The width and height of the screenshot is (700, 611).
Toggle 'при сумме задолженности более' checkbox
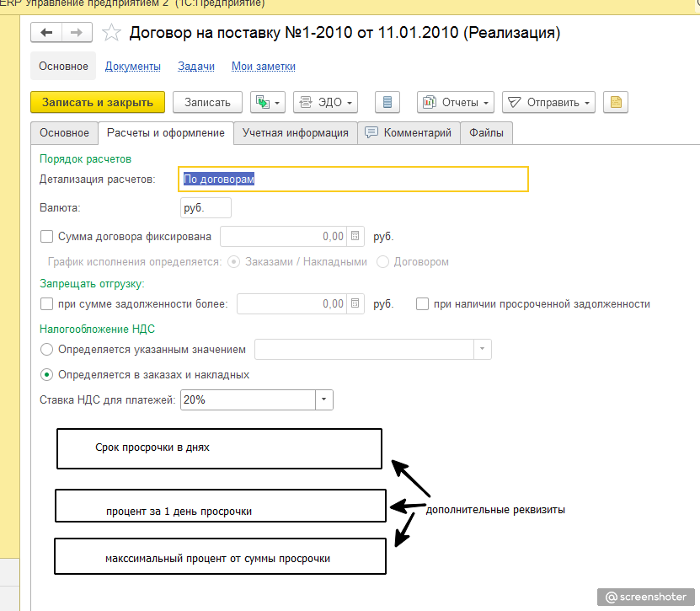pos(46,303)
